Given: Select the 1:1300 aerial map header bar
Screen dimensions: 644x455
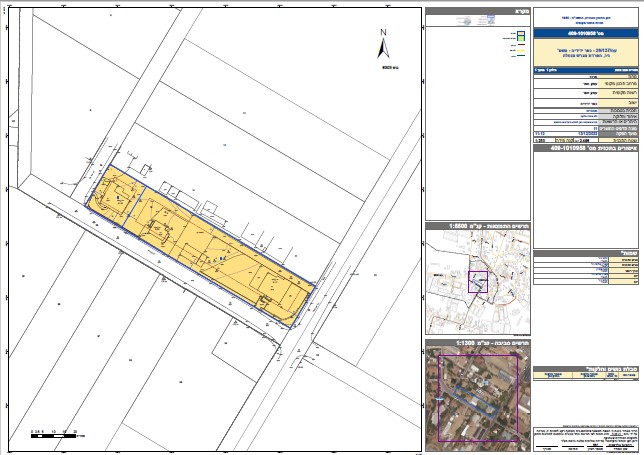Looking at the screenshot, I should pyautogui.click(x=476, y=344).
